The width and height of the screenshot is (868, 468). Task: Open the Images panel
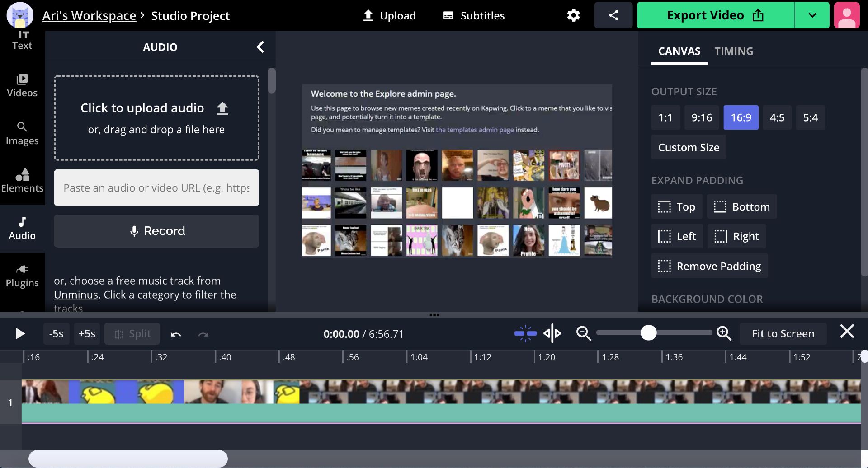pos(21,133)
